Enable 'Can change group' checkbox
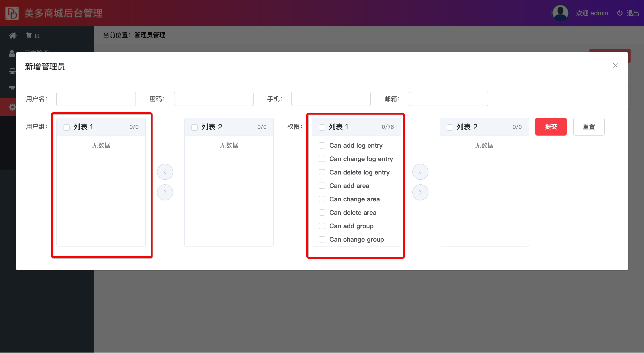 tap(322, 239)
